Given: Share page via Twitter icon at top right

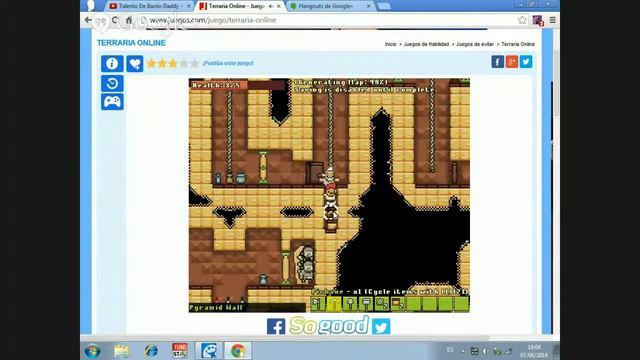Looking at the screenshot, I should (526, 62).
